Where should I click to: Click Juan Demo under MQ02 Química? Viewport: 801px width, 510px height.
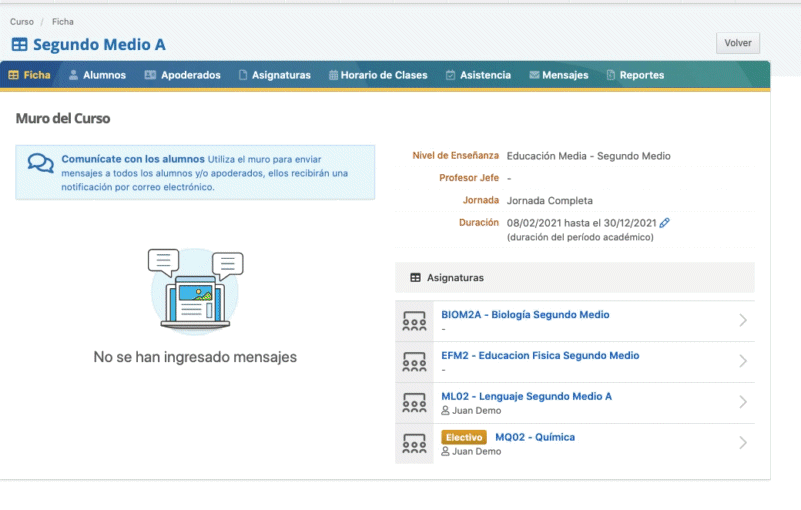[x=476, y=451]
